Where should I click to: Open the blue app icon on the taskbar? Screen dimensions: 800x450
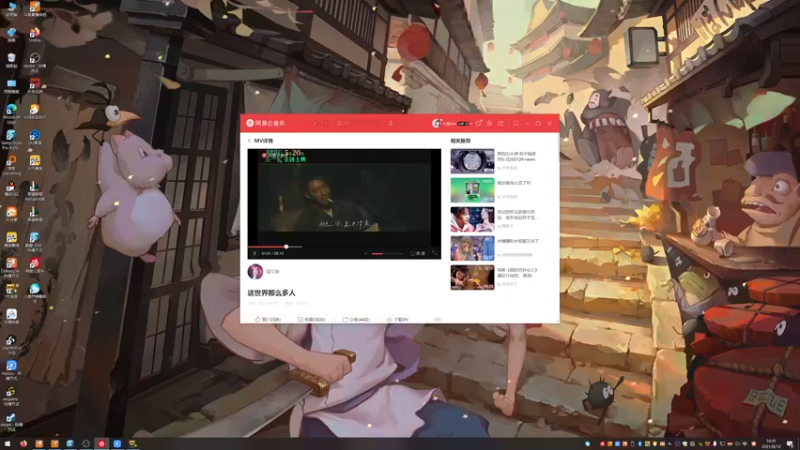(x=117, y=444)
